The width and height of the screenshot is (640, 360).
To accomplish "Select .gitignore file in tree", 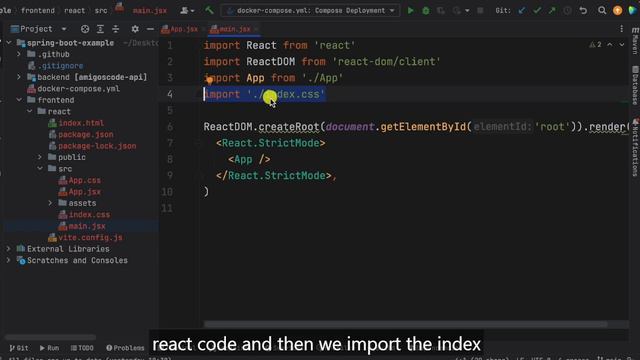I will click(60, 66).
